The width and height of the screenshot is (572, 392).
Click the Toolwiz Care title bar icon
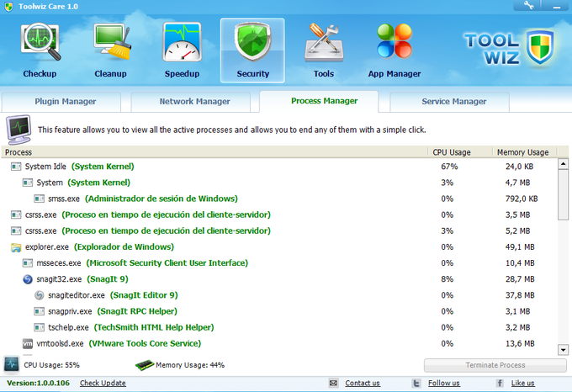pyautogui.click(x=8, y=7)
